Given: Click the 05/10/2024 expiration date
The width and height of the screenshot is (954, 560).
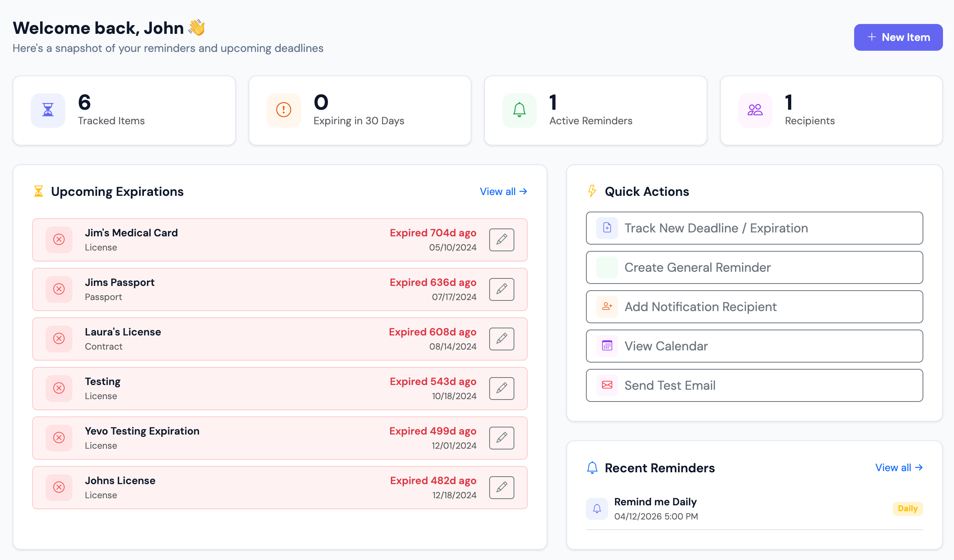Looking at the screenshot, I should [453, 247].
